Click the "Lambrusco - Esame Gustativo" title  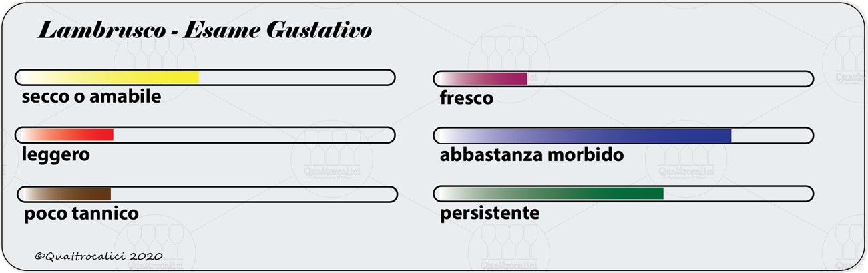coord(205,31)
